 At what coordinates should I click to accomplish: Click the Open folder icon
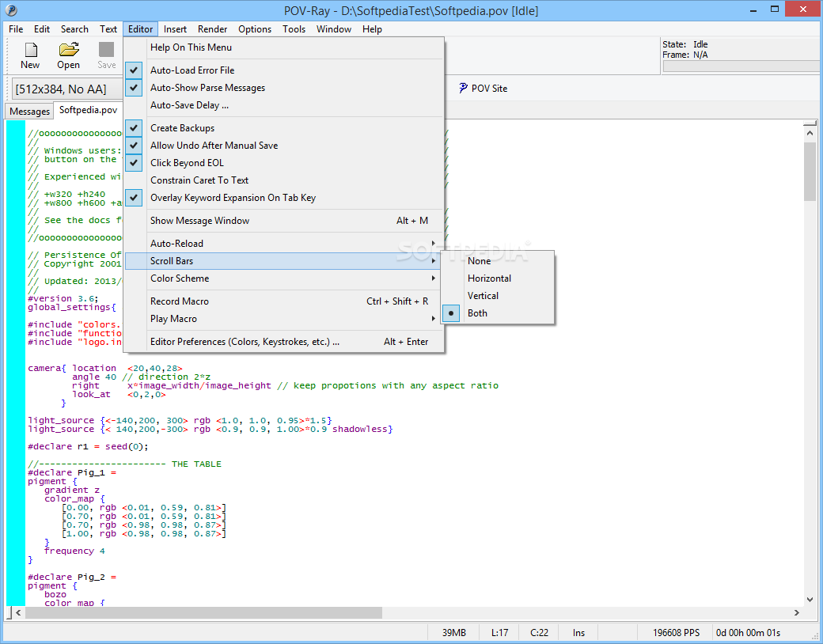tap(69, 50)
